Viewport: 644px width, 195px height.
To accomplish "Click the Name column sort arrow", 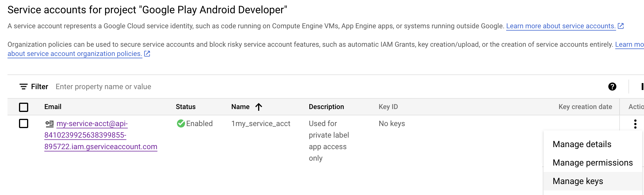I will tap(259, 107).
